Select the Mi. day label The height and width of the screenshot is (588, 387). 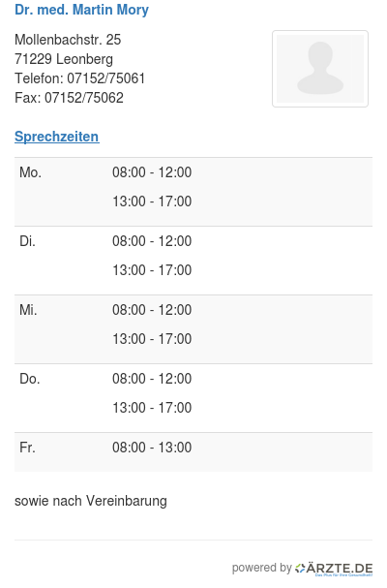[28, 310]
